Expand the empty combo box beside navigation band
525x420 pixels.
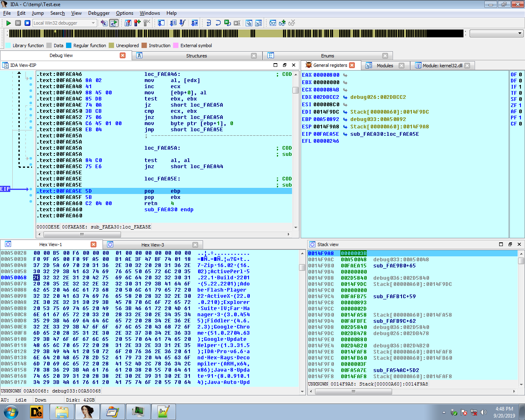pyautogui.click(x=520, y=34)
